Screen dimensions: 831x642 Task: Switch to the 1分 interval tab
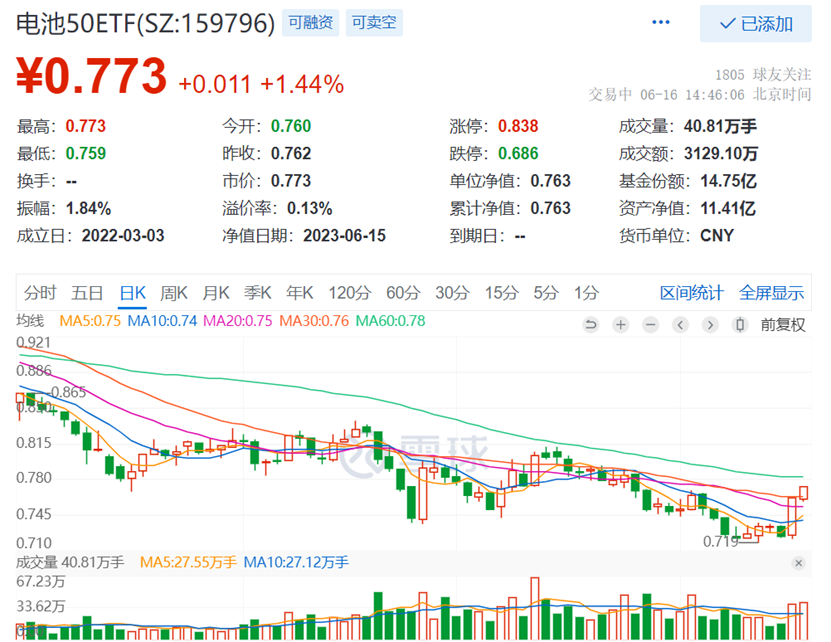pos(587,293)
